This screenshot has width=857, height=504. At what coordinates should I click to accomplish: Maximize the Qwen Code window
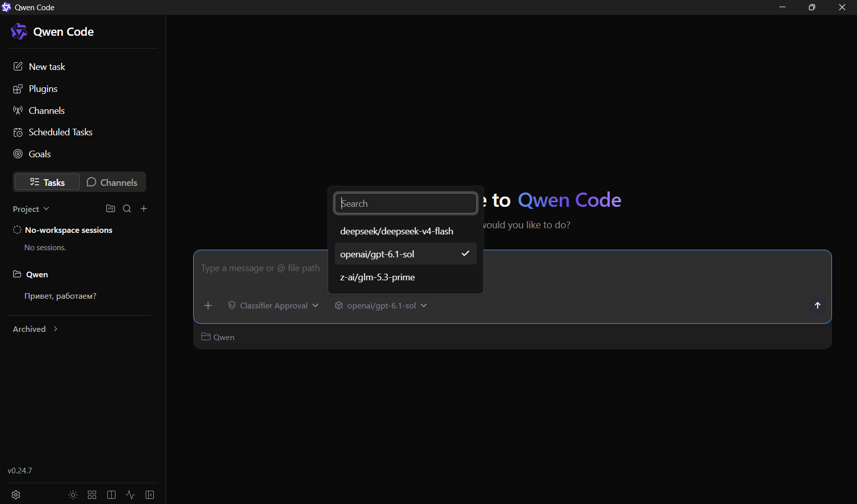[812, 7]
